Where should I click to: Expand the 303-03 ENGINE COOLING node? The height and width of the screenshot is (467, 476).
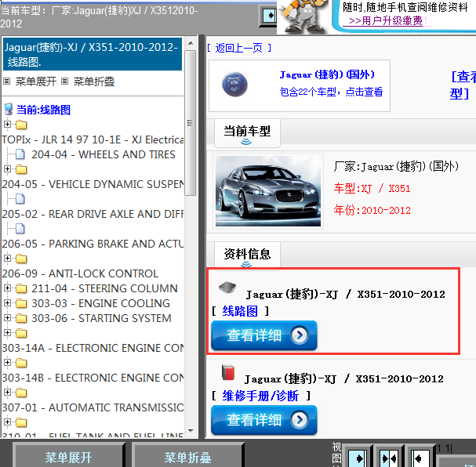[7, 302]
